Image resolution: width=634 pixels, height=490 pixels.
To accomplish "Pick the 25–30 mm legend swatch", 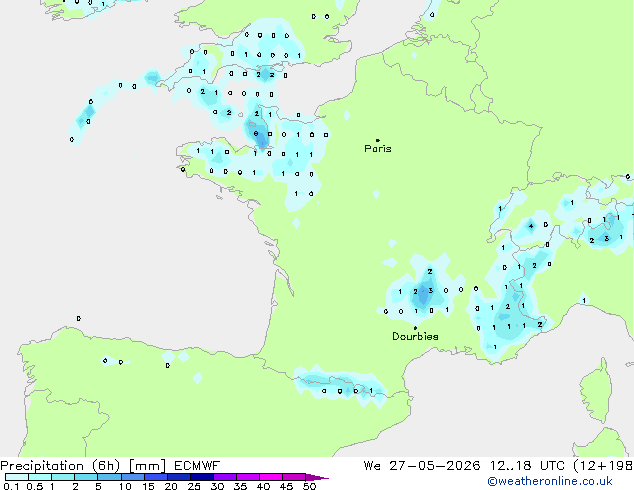I will click(201, 477).
